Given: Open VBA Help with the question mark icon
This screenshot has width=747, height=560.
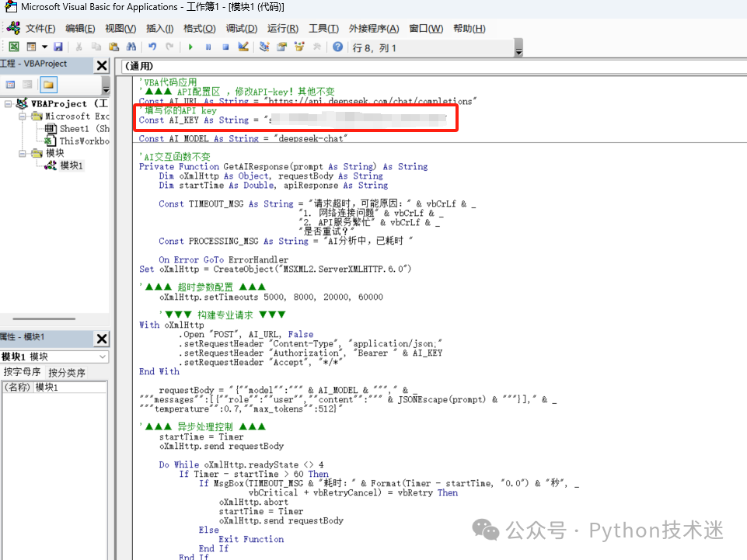Looking at the screenshot, I should point(338,47).
